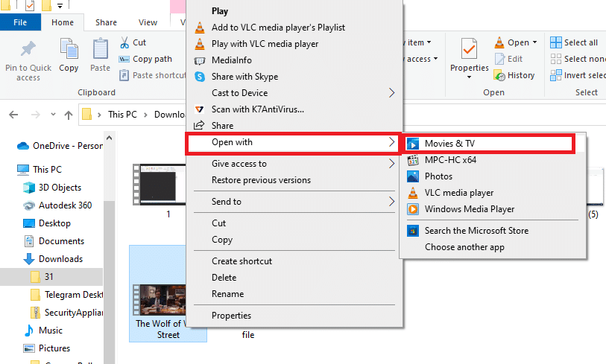
Task: Open Autodesk 360 in the sidebar
Action: pos(57,205)
